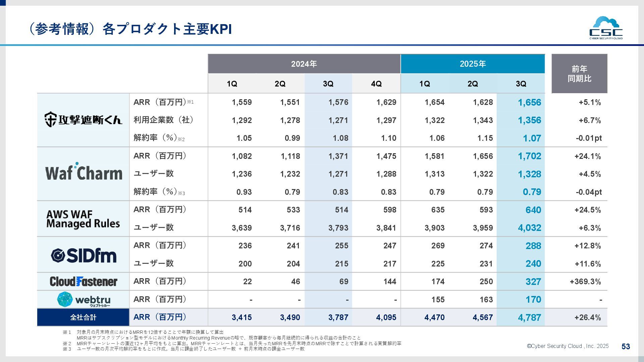This screenshot has width=644, height=362.
Task: Click the webtru product logo
Action: (x=84, y=299)
